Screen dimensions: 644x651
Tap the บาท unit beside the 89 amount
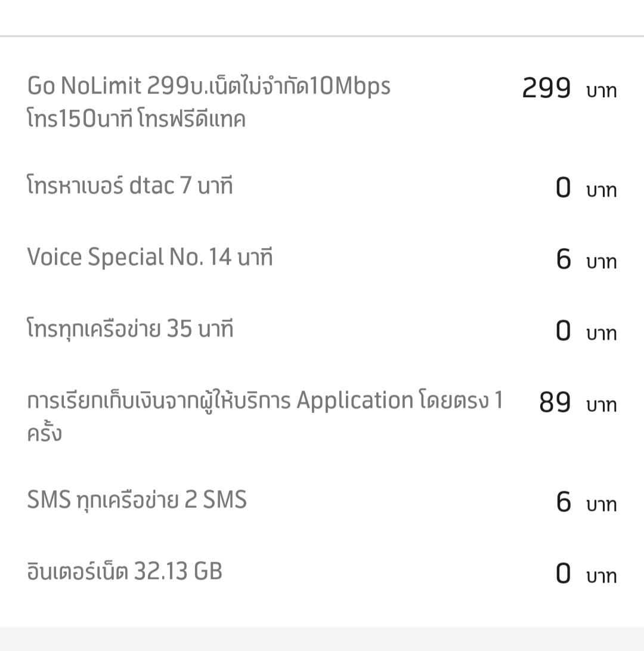(x=601, y=405)
